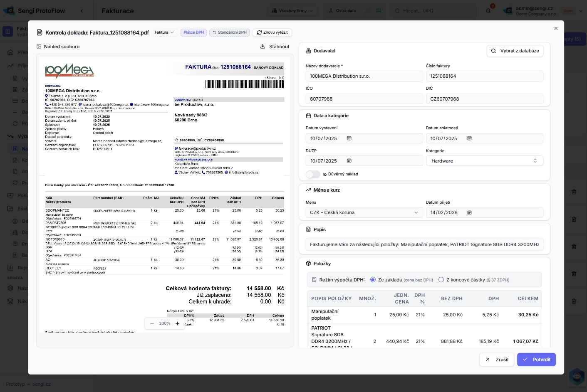Open the Faktura document type dropdown

[x=164, y=32]
